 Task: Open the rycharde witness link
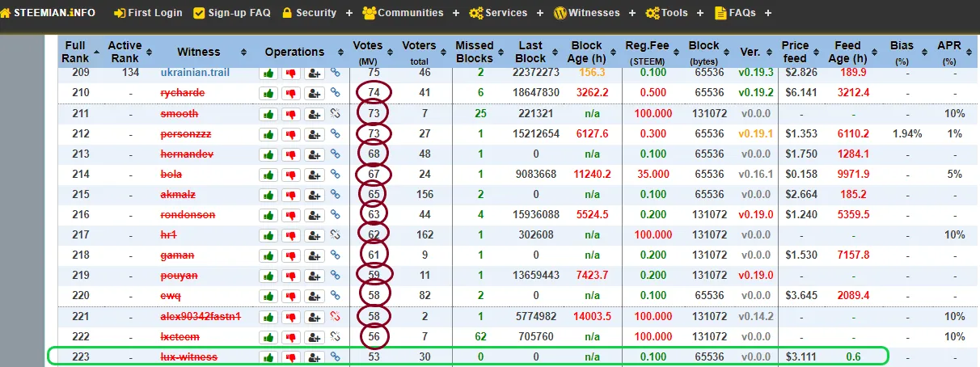click(x=183, y=93)
